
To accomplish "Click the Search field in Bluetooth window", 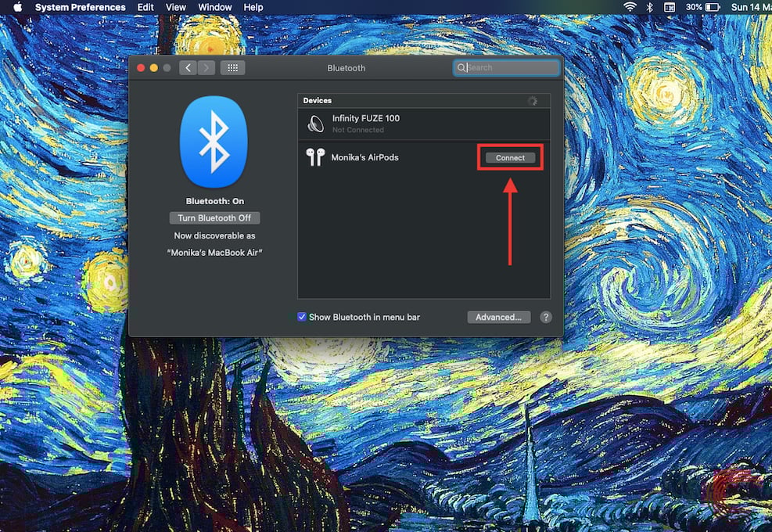I will click(507, 67).
